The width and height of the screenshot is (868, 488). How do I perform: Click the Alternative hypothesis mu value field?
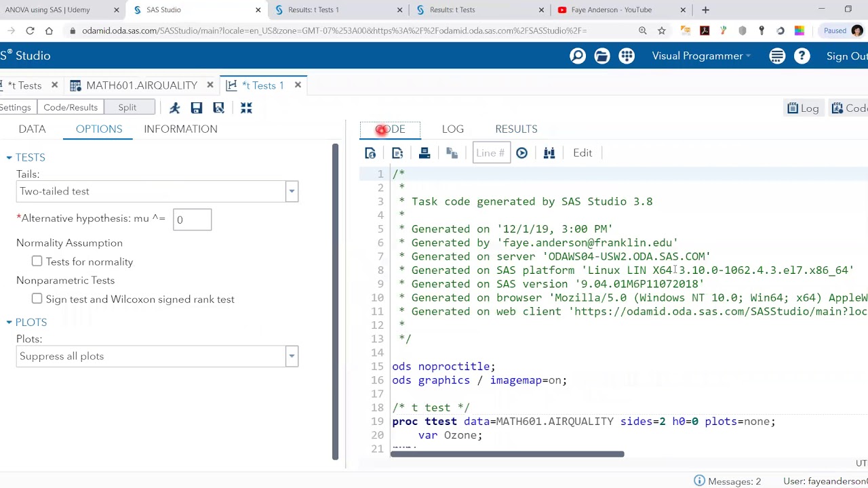192,220
